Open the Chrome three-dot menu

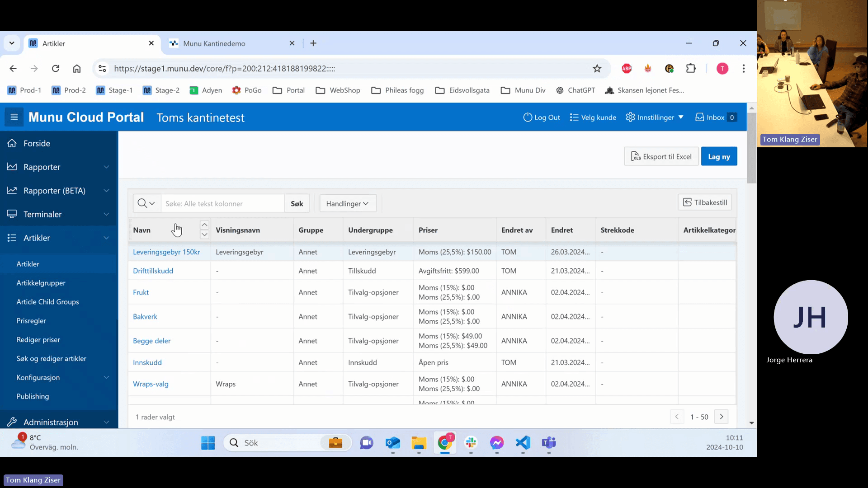click(x=744, y=69)
